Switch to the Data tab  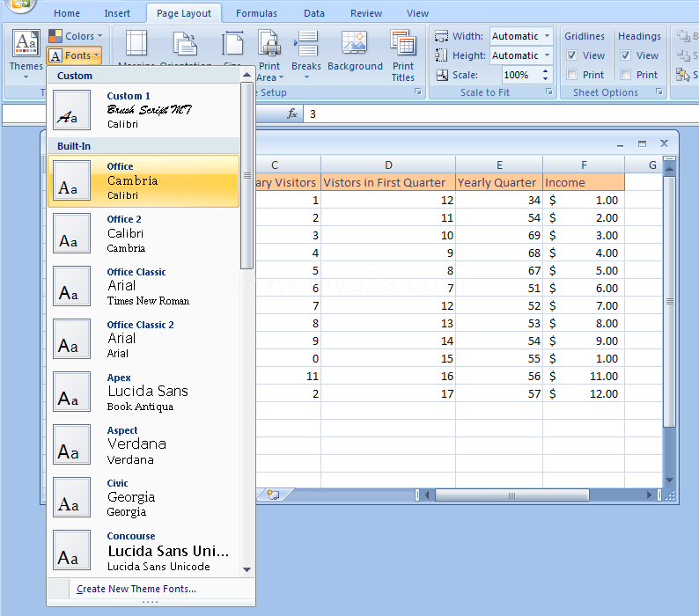[x=314, y=13]
